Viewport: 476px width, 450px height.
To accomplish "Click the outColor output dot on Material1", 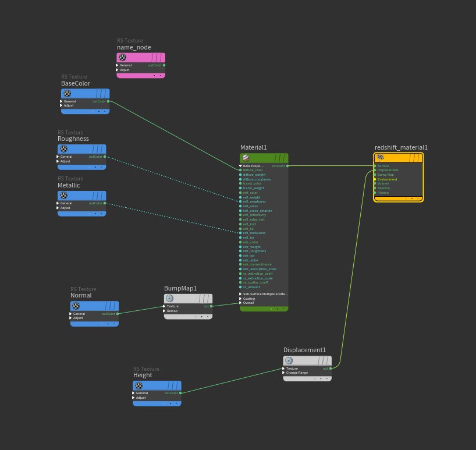I will pyautogui.click(x=287, y=166).
